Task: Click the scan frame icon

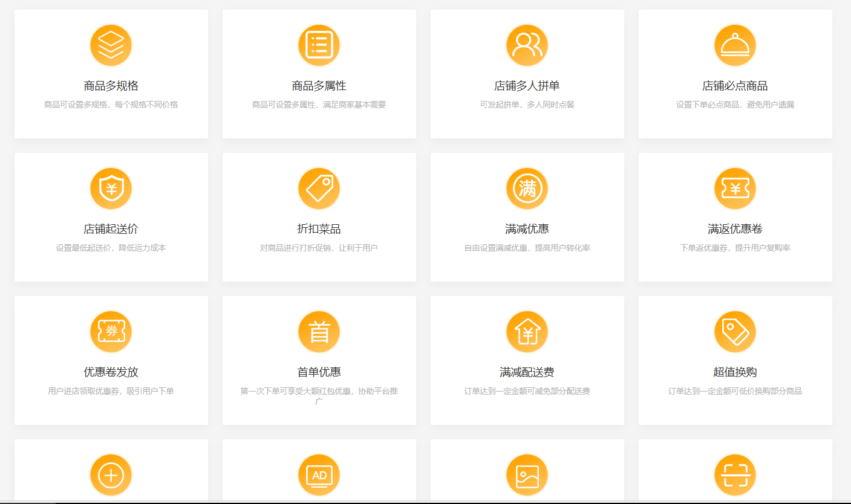Action: tap(735, 475)
